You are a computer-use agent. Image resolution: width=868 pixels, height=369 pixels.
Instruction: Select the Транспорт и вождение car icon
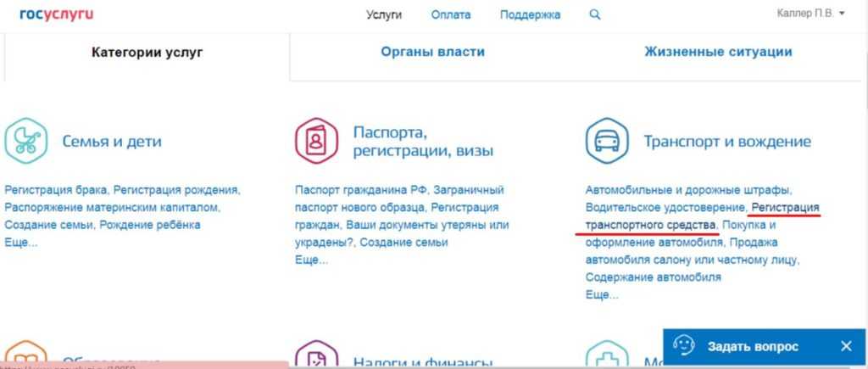coord(607,141)
